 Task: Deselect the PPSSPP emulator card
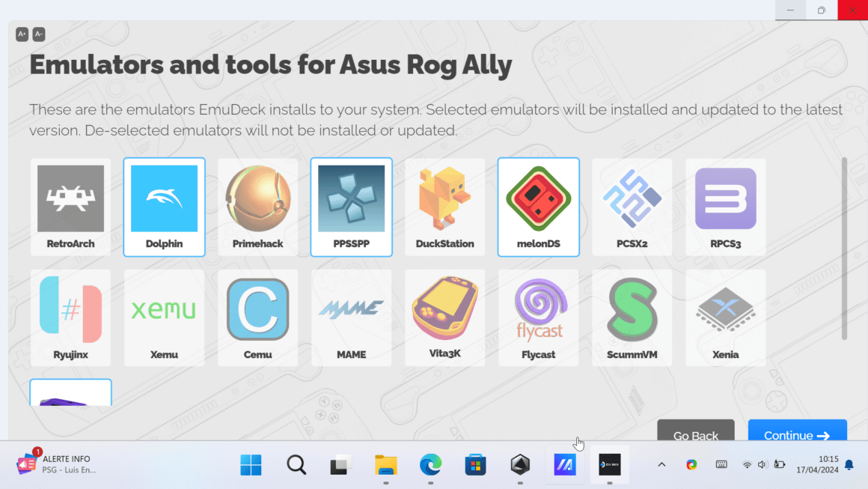(351, 207)
